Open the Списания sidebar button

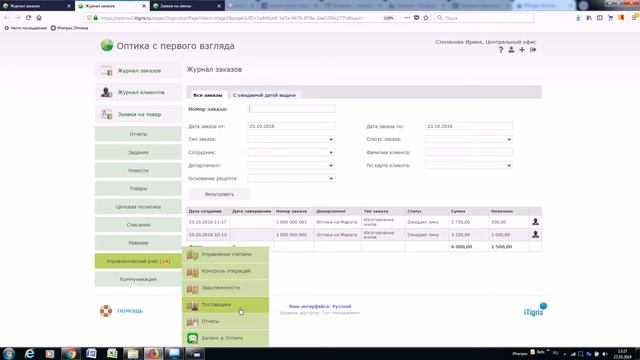138,224
